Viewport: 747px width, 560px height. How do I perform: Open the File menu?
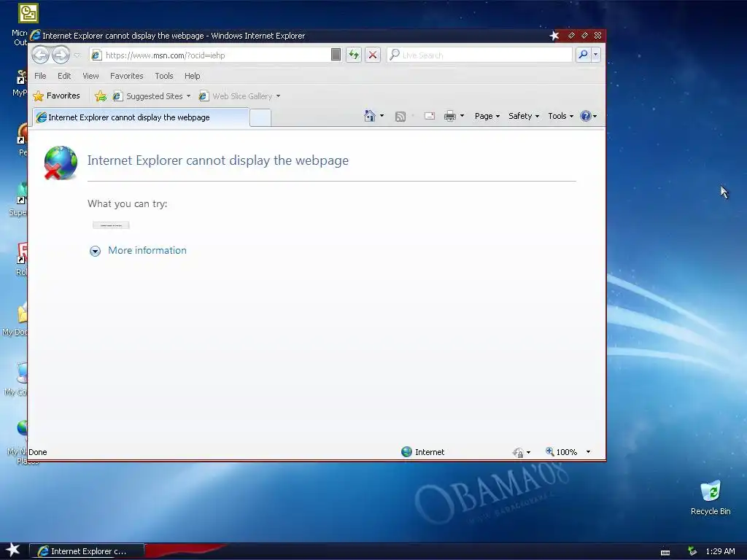[41, 76]
